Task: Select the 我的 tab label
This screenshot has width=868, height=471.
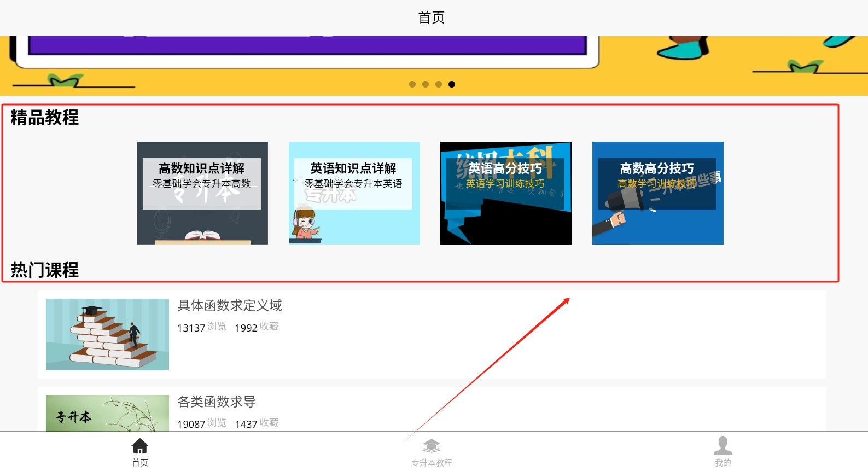Action: [x=723, y=463]
